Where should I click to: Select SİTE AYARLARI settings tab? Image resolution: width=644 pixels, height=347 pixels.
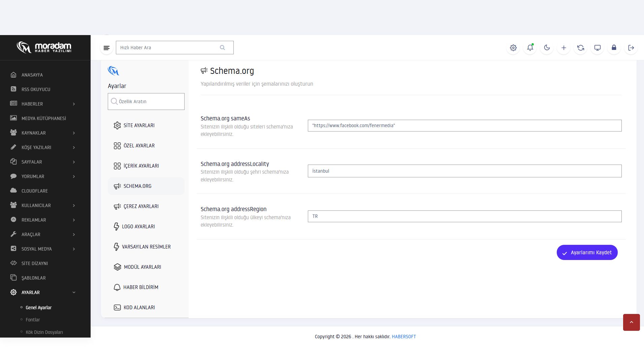coord(146,125)
